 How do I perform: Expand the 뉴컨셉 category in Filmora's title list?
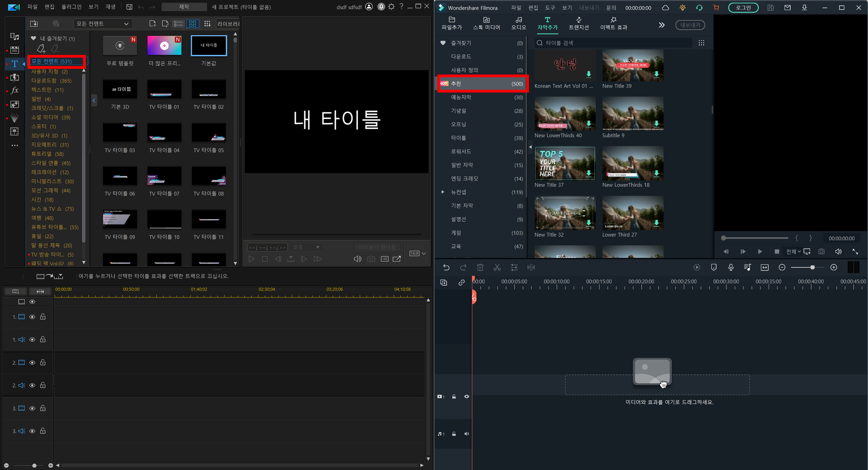[x=443, y=192]
